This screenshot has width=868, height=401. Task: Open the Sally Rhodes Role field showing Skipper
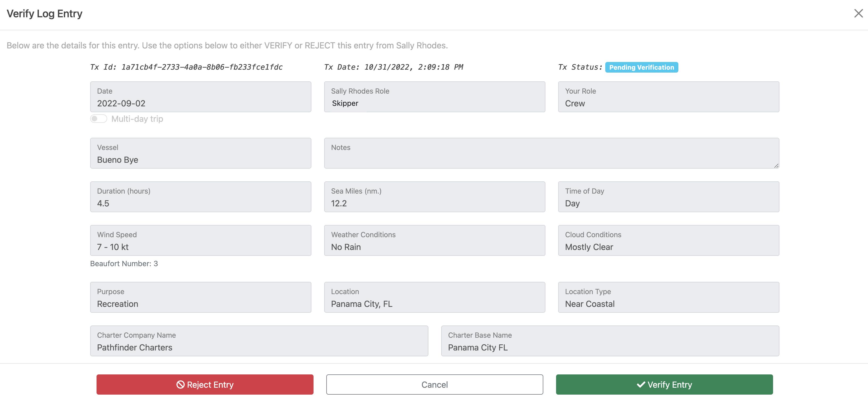tap(434, 97)
